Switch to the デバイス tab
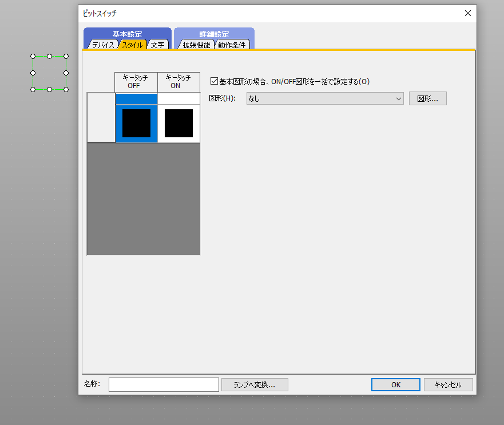504x425 pixels. [x=103, y=45]
